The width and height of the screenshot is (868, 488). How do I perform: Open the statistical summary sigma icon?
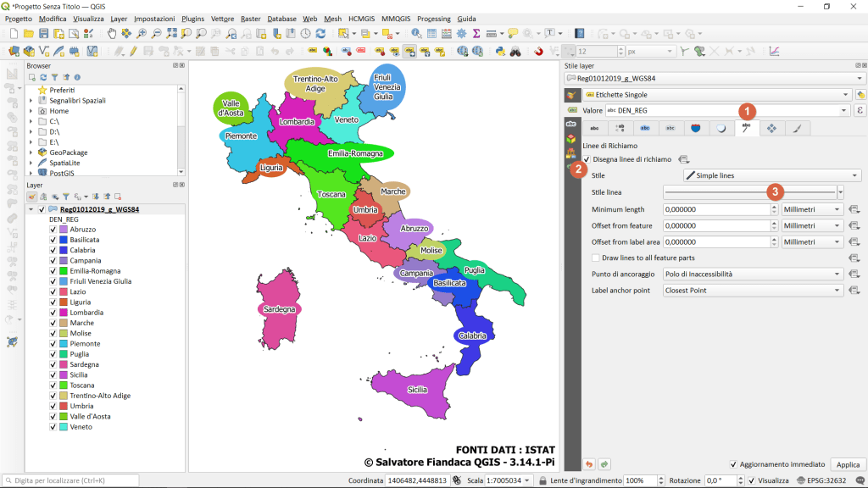[476, 33]
